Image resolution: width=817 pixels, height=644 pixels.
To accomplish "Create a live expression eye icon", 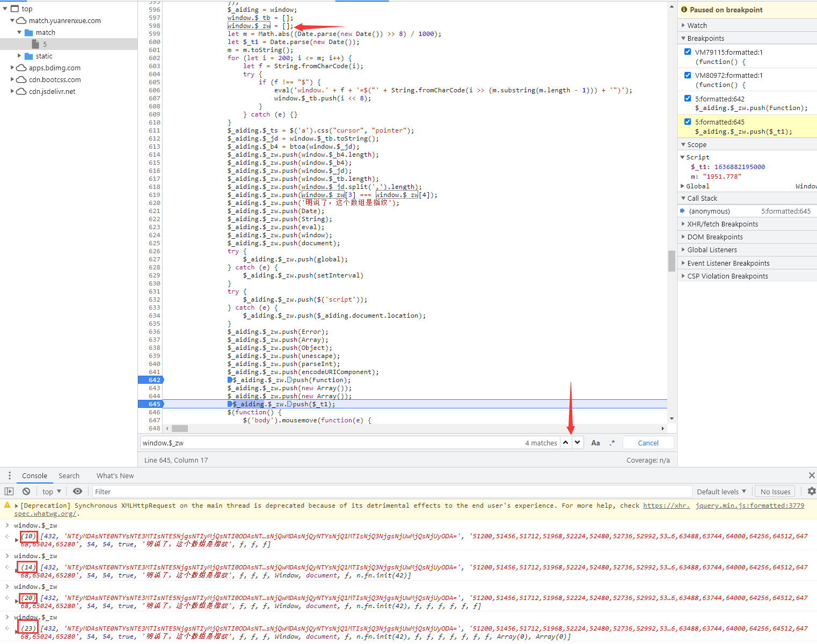I will (x=78, y=492).
